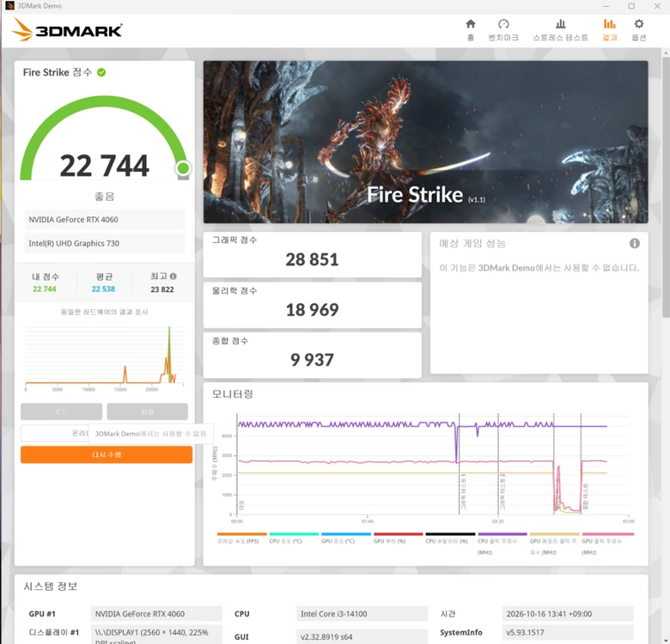Toggle the GPU 온도 (°C) legend item
Viewport: 670px width, 644px height.
(346, 538)
